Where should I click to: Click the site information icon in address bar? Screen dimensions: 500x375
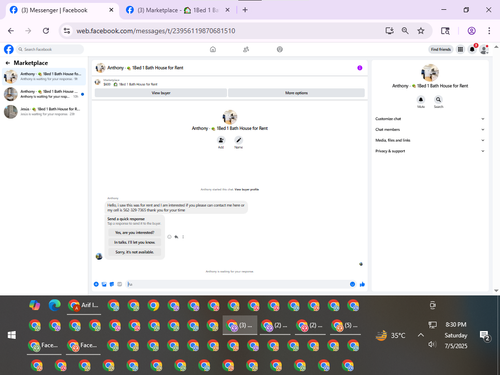pos(67,31)
